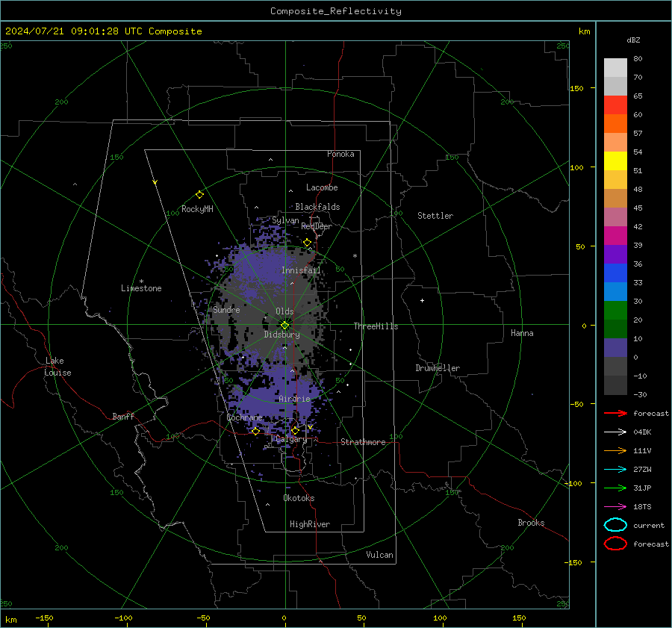Click the Airdrie city label
Viewport: 672px width, 628px height.
click(294, 399)
